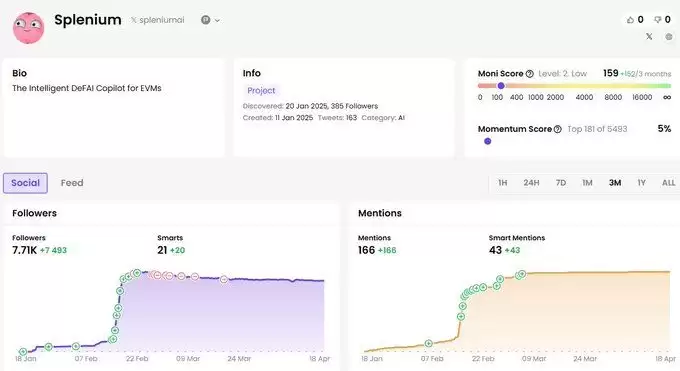This screenshot has width=680, height=371.
Task: Click the gray circular badge near spleniumai
Action: 206,20
